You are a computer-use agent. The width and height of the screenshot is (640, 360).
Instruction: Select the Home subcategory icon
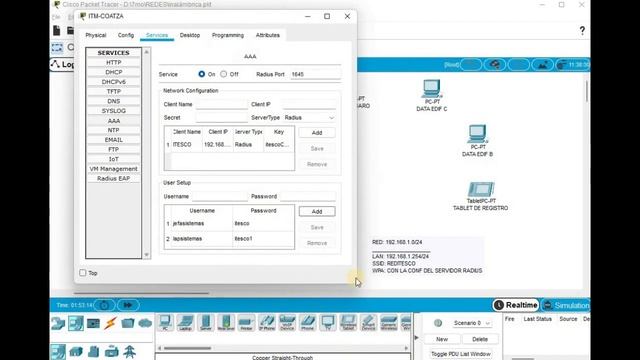click(x=76, y=351)
